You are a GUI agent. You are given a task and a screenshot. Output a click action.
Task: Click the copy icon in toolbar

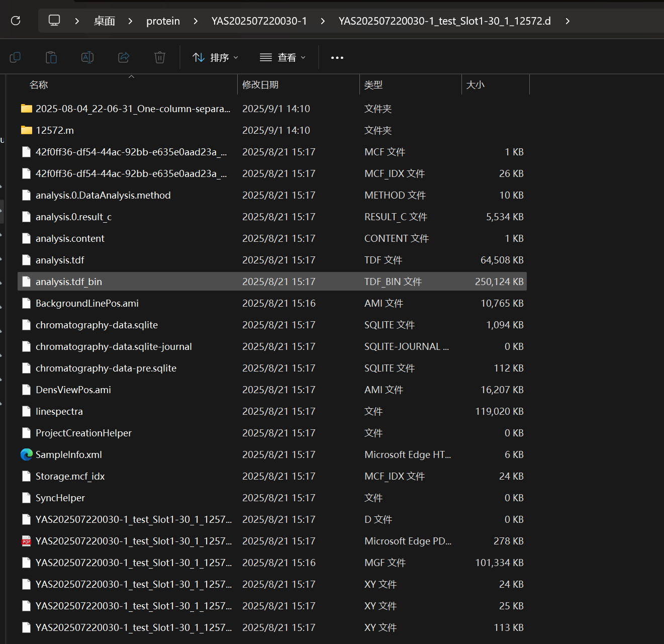coord(15,57)
